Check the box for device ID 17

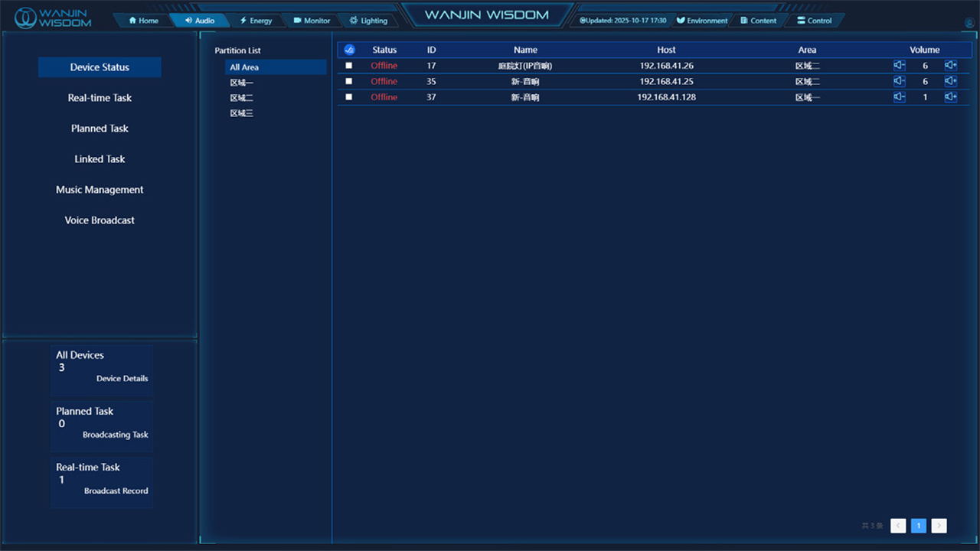(x=349, y=66)
